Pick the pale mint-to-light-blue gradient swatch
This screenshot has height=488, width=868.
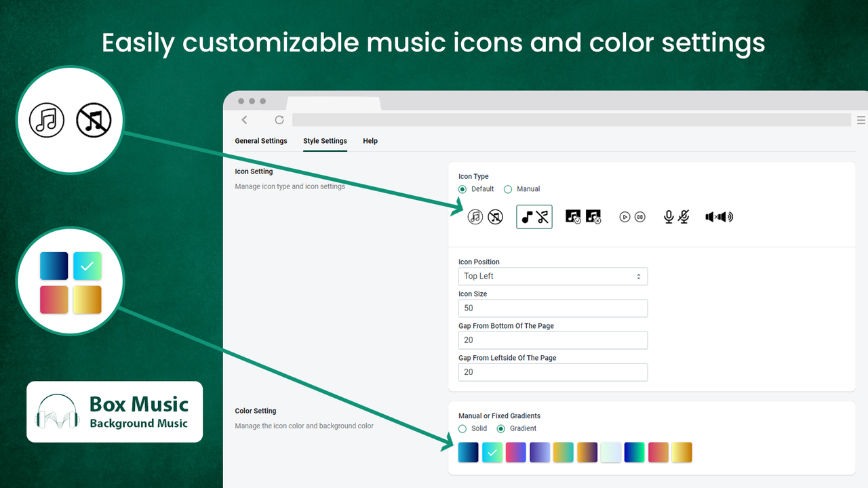click(x=611, y=452)
